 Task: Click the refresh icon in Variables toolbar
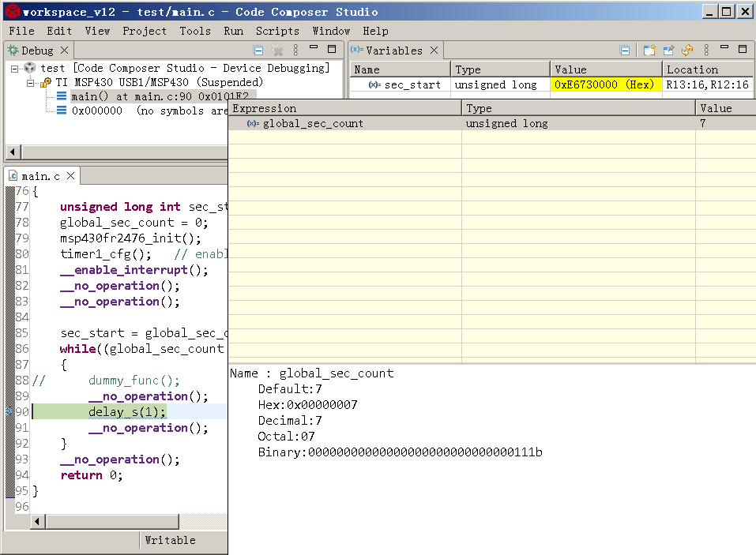click(x=688, y=51)
